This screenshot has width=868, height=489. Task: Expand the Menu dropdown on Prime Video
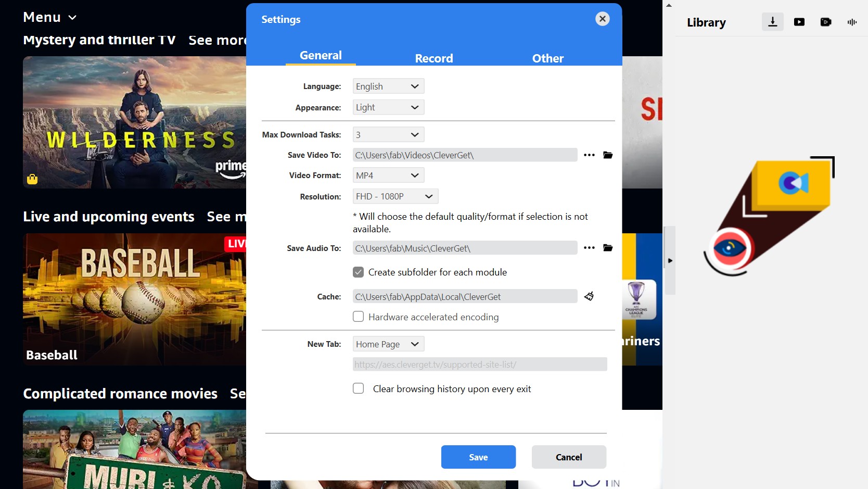[x=50, y=17]
